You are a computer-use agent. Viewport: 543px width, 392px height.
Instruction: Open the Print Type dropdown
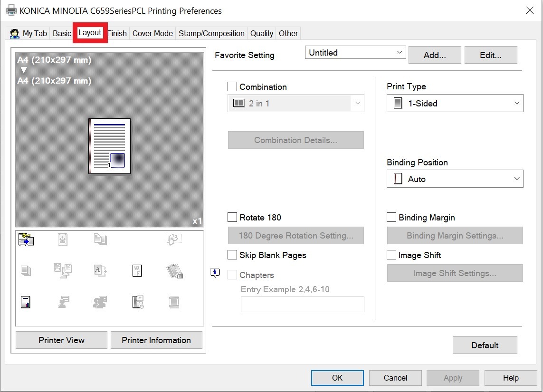pos(455,104)
